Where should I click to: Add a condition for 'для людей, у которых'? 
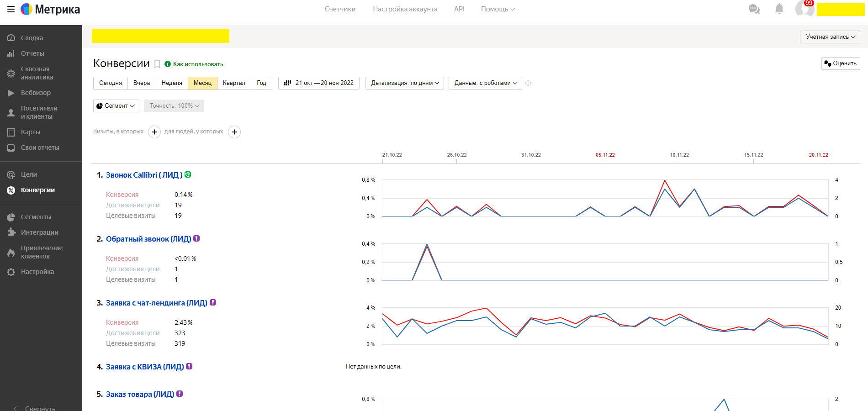coord(234,132)
